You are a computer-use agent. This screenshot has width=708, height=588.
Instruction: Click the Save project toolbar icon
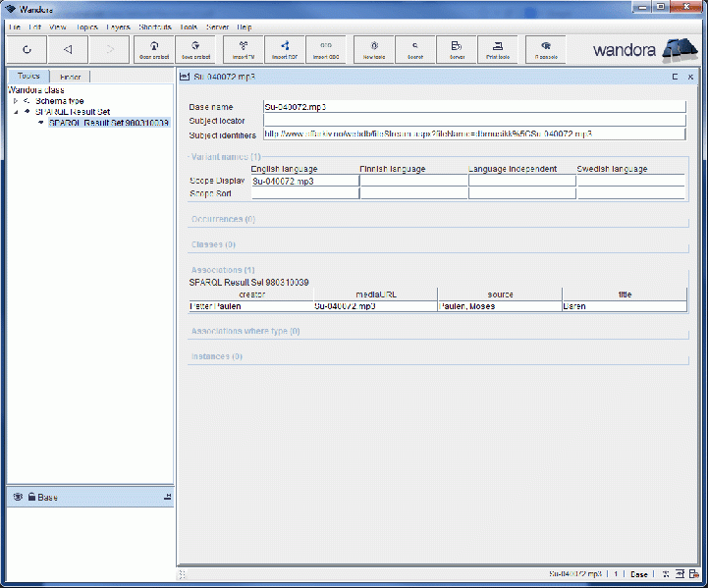click(196, 49)
